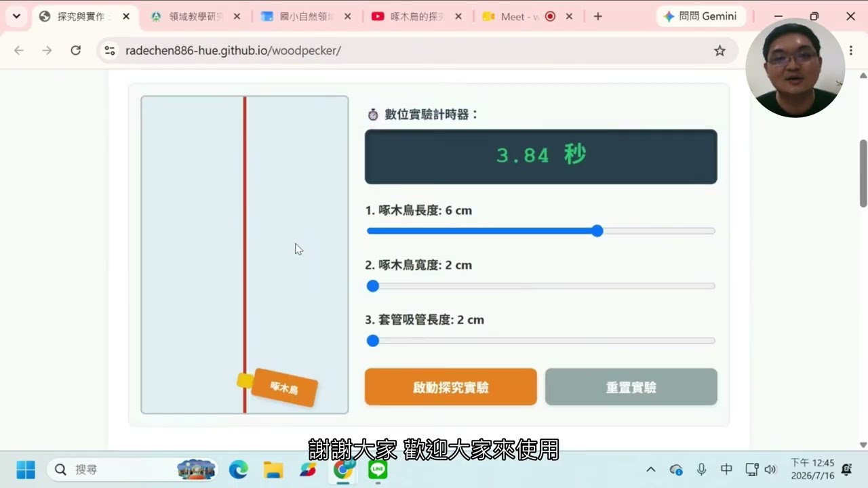Click the 套管吸管長度 slider handle
The image size is (868, 488).
point(372,341)
